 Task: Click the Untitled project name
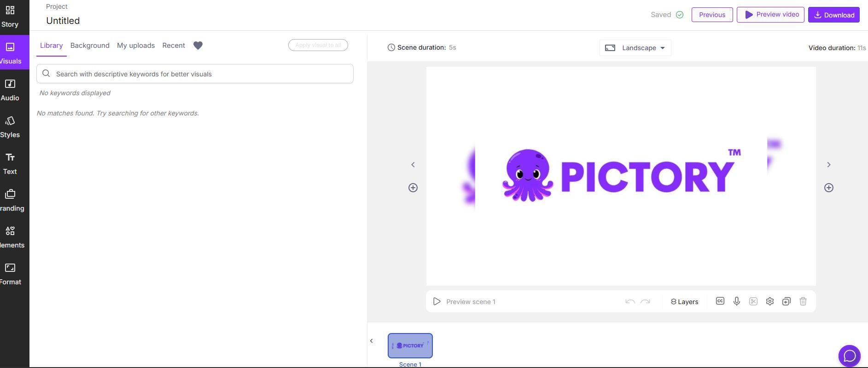63,21
